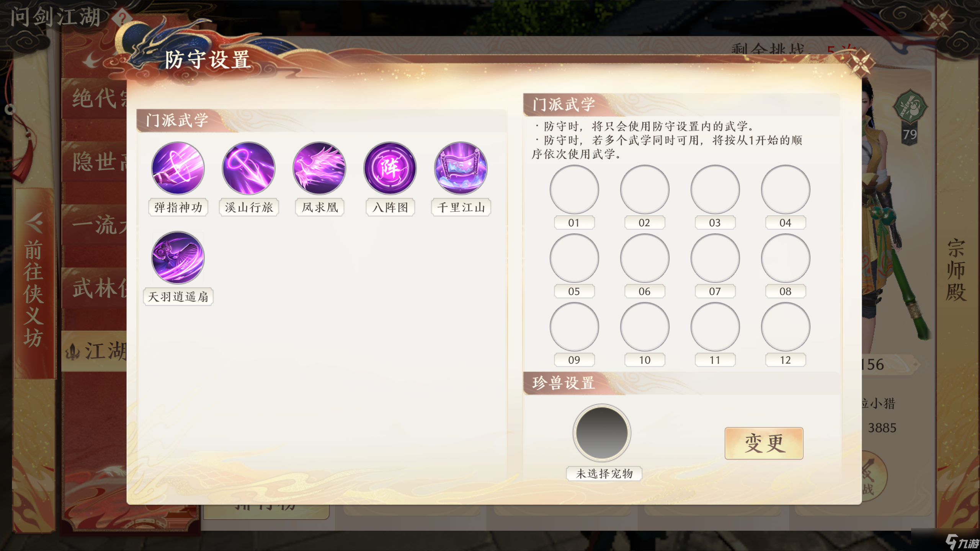This screenshot has width=980, height=551.
Task: Click the question mark help icon
Action: pos(122,18)
